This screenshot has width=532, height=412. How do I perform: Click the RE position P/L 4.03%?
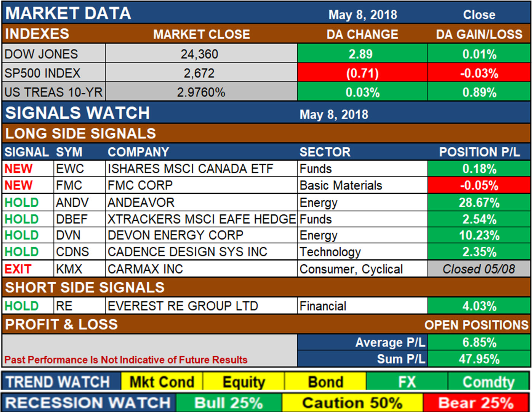click(x=479, y=306)
